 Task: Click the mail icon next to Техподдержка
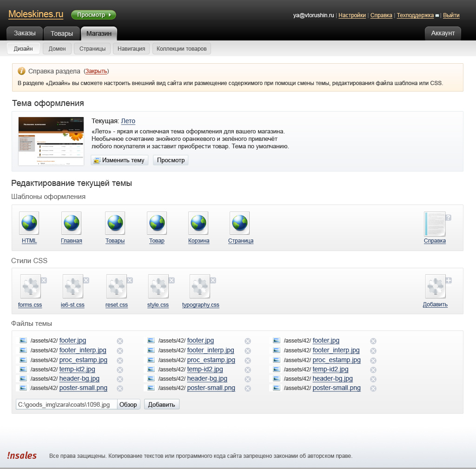click(x=437, y=15)
